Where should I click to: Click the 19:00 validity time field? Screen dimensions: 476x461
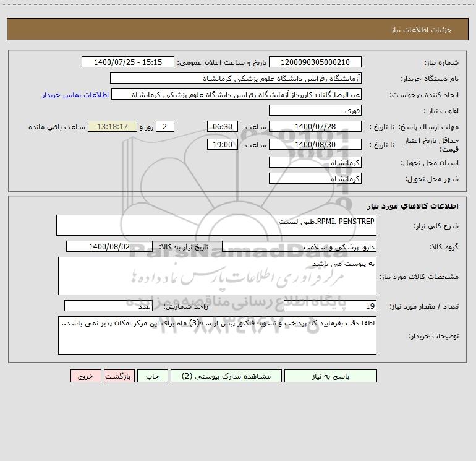(x=222, y=144)
